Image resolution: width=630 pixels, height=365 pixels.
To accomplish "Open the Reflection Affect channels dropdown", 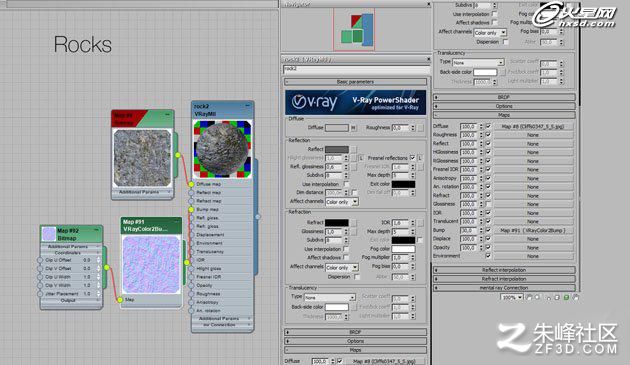I will pos(342,202).
